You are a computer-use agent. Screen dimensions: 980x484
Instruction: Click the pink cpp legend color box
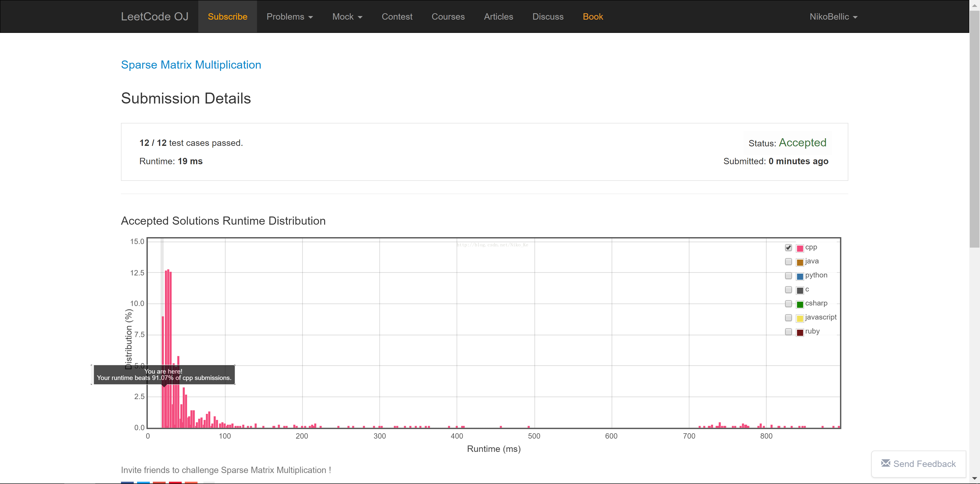[800, 248]
